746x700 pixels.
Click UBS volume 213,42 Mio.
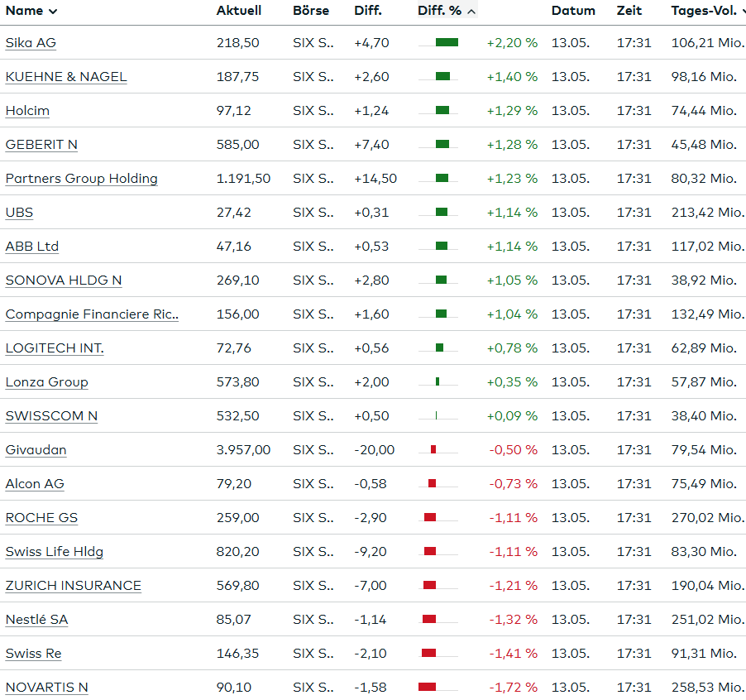pyautogui.click(x=707, y=213)
